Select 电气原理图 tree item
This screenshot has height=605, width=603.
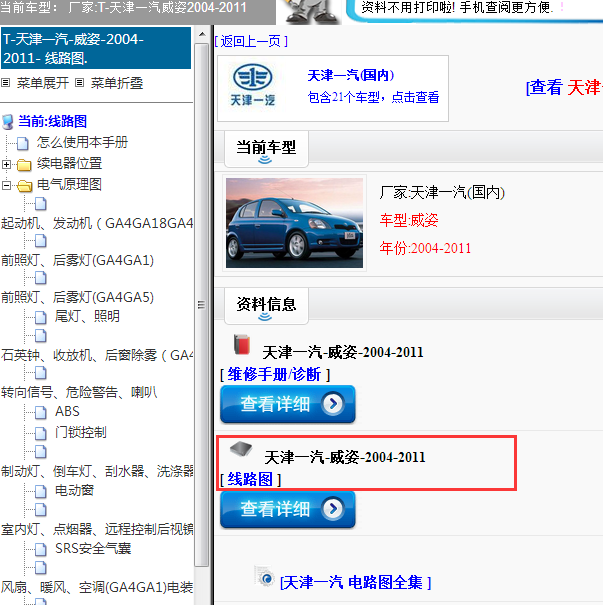click(x=69, y=185)
